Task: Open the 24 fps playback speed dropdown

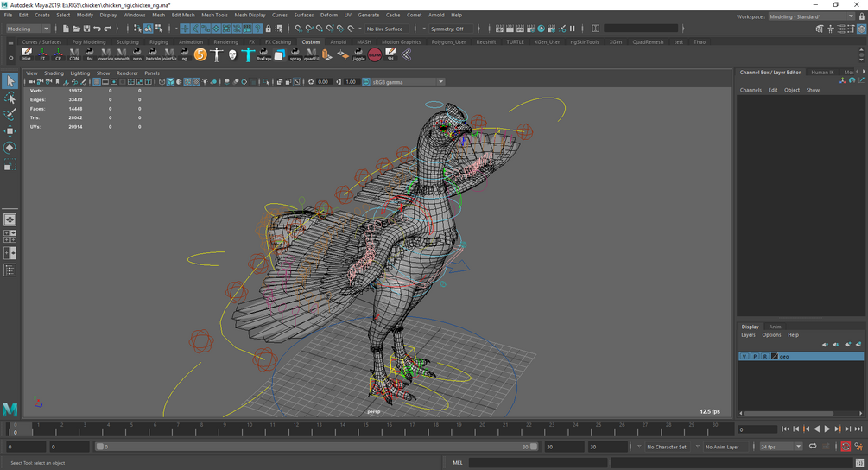Action: 781,447
